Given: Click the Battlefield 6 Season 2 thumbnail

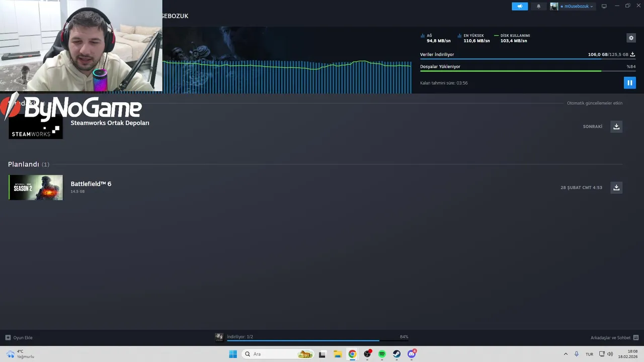Looking at the screenshot, I should (36, 188).
